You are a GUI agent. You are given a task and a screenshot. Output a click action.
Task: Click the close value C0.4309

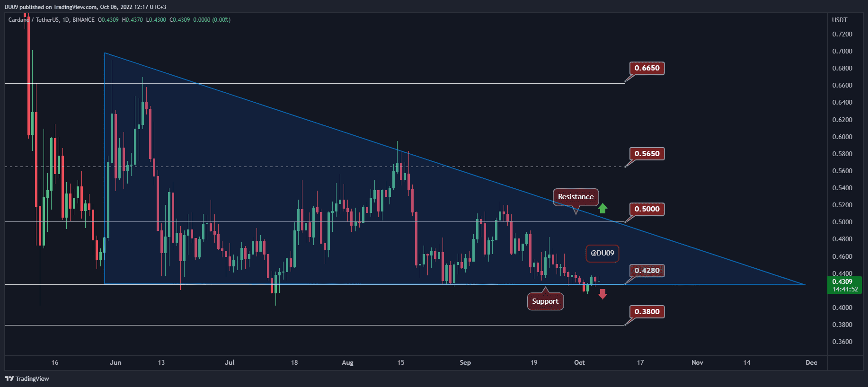tap(180, 20)
